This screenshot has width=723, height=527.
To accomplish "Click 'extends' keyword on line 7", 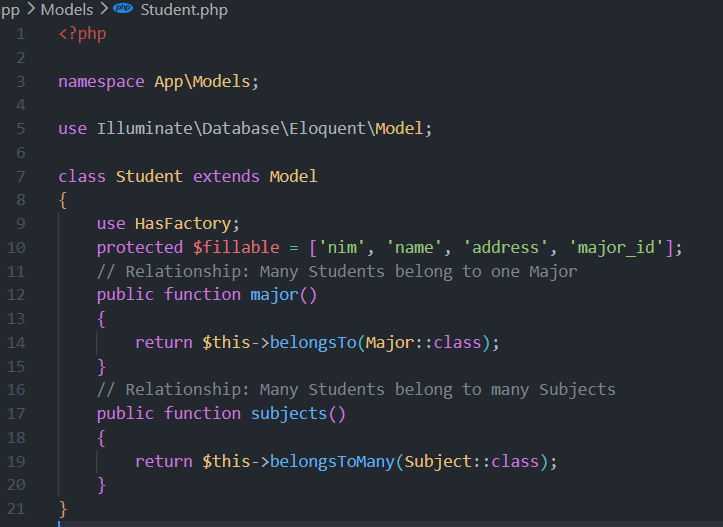I will pyautogui.click(x=226, y=176).
